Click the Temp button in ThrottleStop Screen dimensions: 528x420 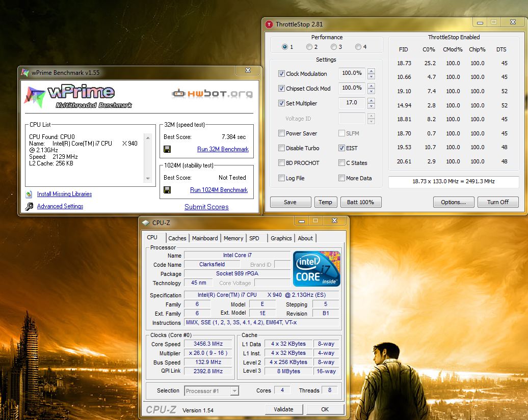[325, 202]
